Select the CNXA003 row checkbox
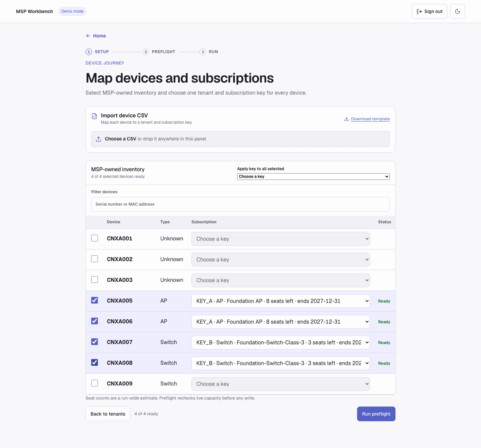Viewport: 481px width, 448px height. point(95,279)
